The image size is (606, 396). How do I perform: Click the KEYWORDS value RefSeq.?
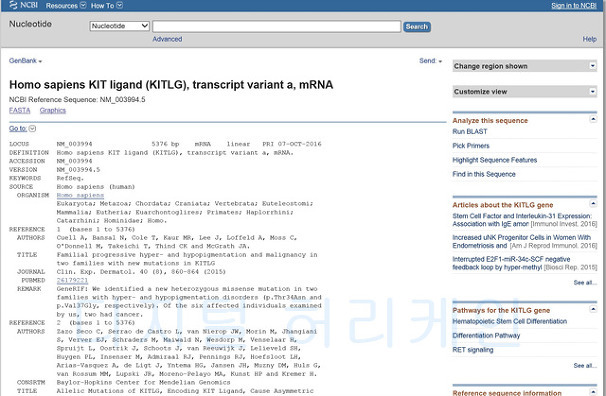(x=70, y=178)
